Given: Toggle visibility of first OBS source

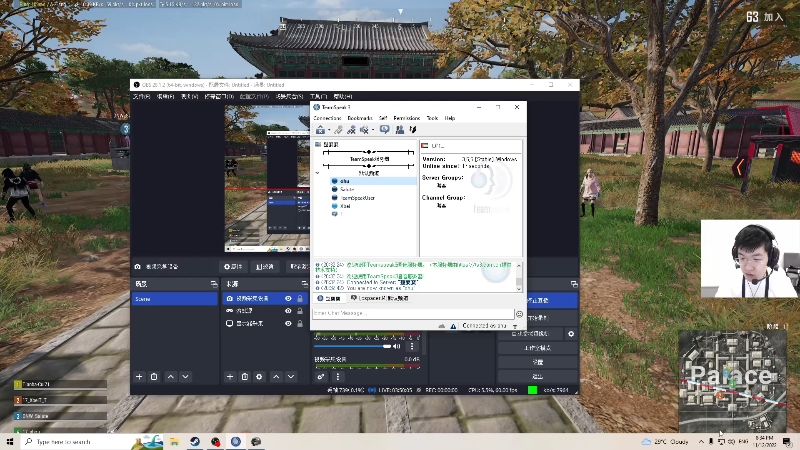Looking at the screenshot, I should point(288,298).
